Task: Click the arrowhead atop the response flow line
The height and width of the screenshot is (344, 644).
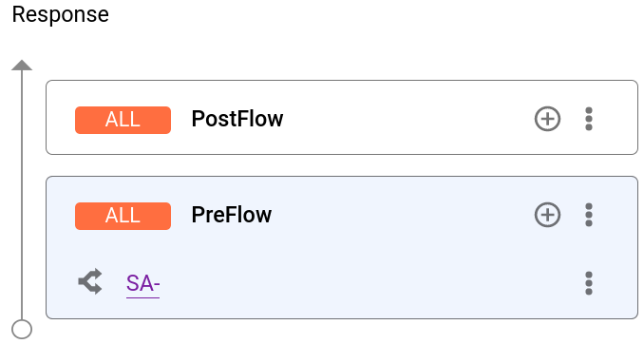Action: pos(22,65)
